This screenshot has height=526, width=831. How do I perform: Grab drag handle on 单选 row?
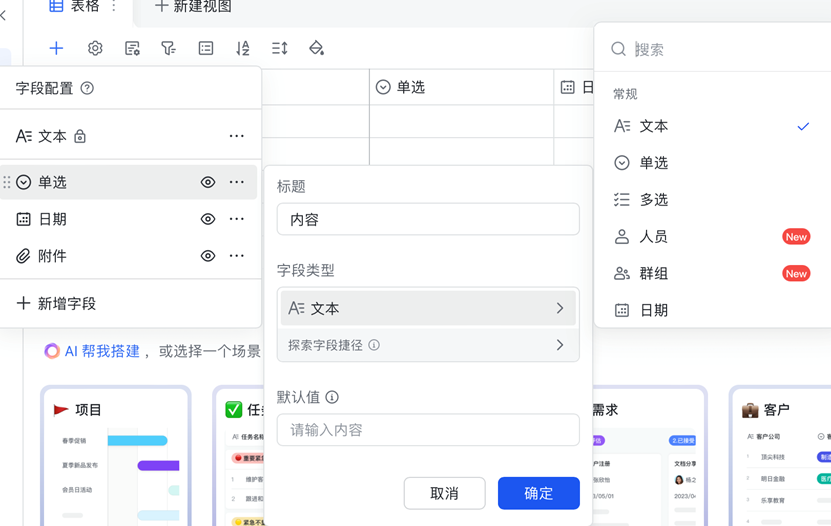click(7, 182)
